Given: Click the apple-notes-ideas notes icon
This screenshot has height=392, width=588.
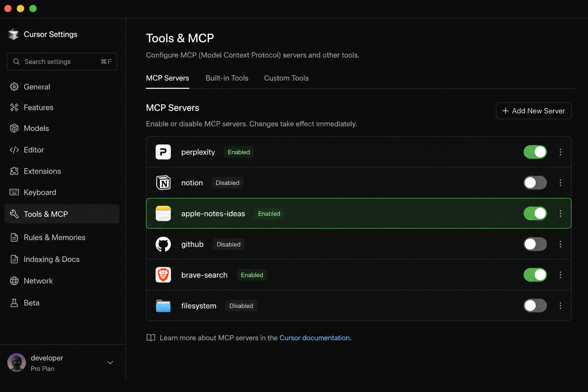Looking at the screenshot, I should [163, 213].
